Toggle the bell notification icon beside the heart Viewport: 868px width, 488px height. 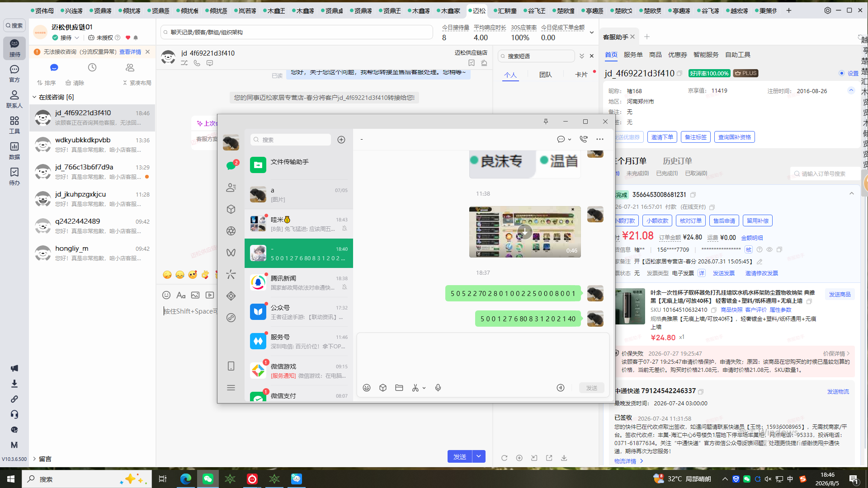[136, 38]
